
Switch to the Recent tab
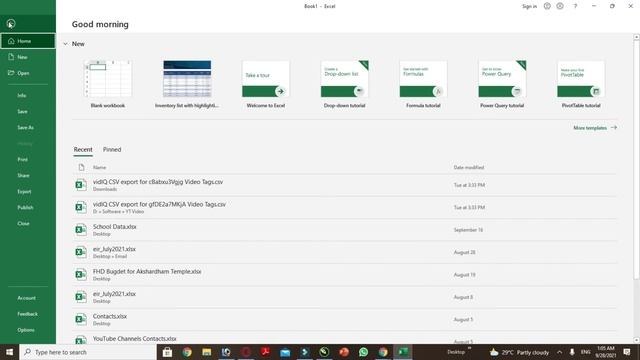(x=83, y=149)
